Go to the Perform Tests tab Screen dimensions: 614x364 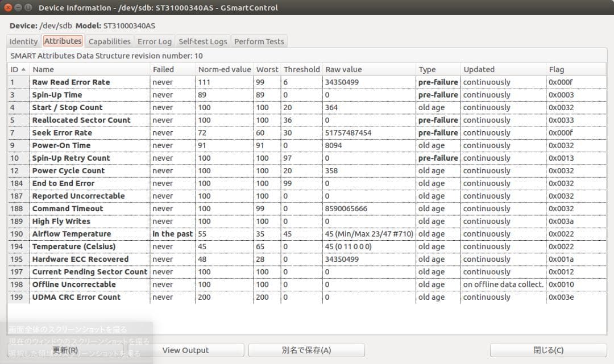tap(259, 41)
